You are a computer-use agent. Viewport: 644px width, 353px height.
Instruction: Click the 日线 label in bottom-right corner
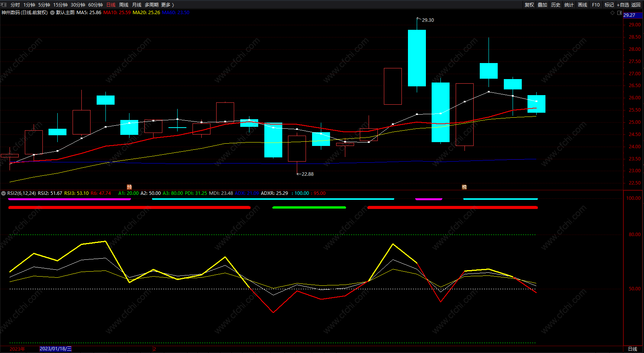tap(633, 349)
